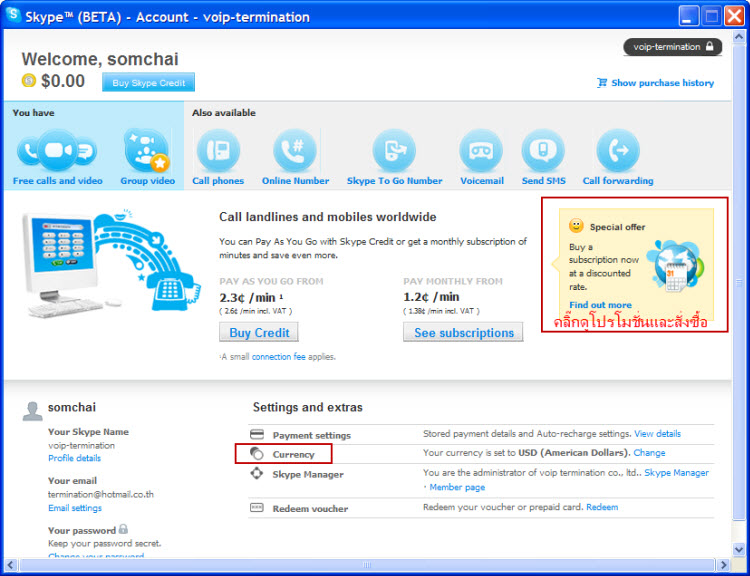
Task: Click the See subscriptions button
Action: coord(463,332)
